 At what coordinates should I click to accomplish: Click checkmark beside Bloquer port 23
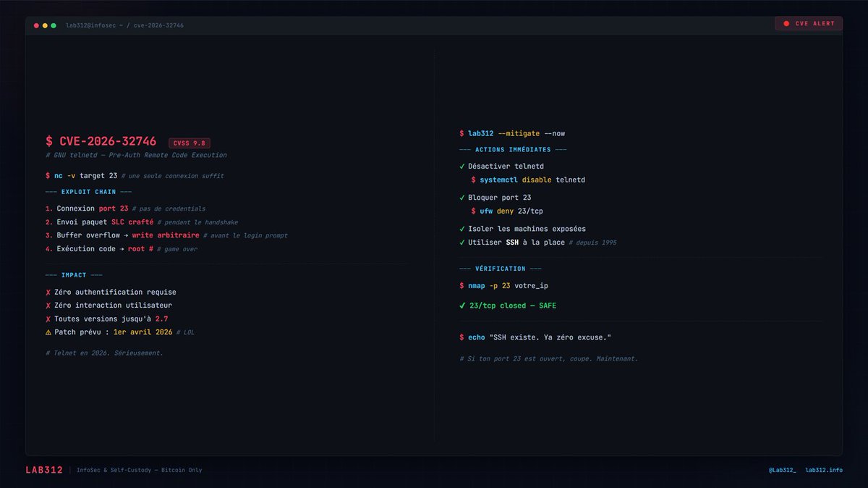(462, 198)
